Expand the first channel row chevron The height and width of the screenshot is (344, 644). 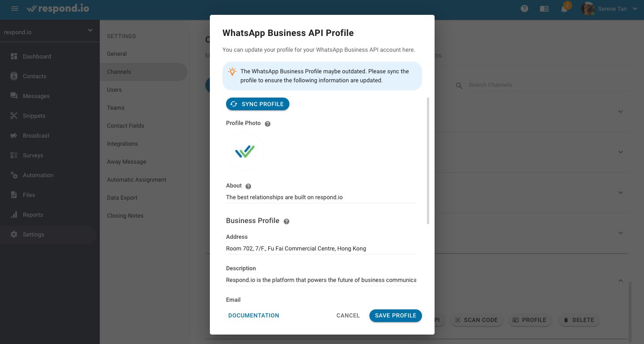(621, 112)
